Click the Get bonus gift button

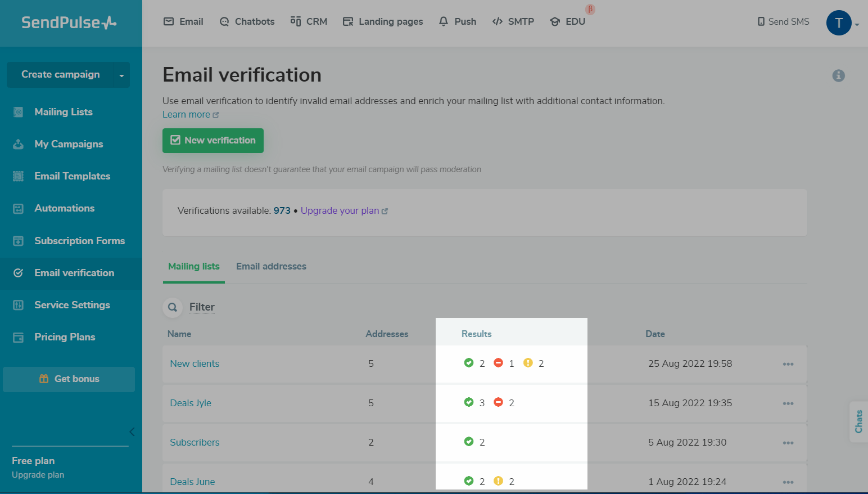click(69, 379)
